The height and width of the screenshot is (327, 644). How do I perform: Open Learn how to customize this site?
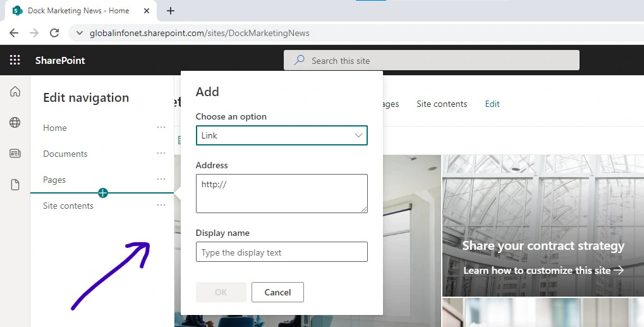pos(544,270)
